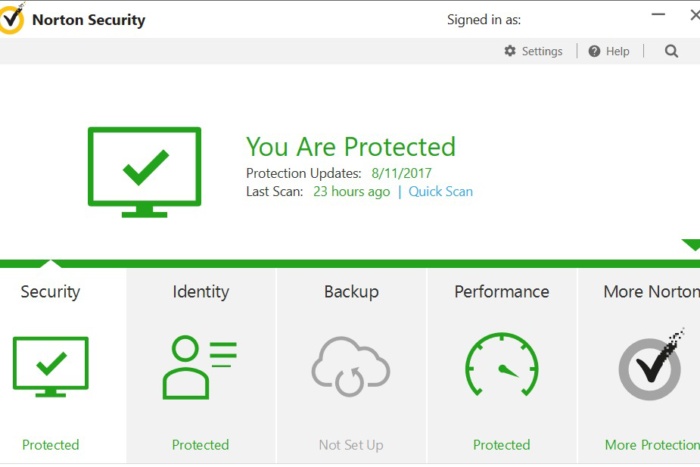This screenshot has width=700, height=467.
Task: Open search with the magnifying glass icon
Action: [x=671, y=51]
